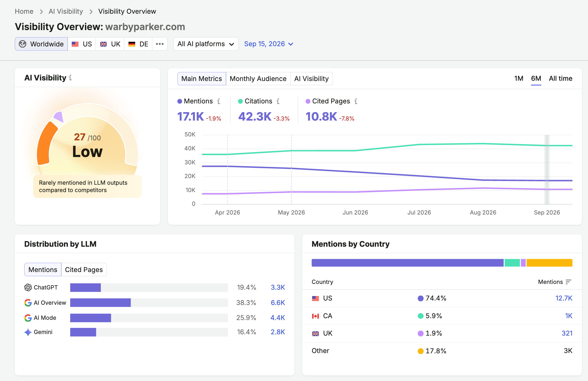This screenshot has width=588, height=381.
Task: Open more regions ellipsis menu
Action: (160, 44)
